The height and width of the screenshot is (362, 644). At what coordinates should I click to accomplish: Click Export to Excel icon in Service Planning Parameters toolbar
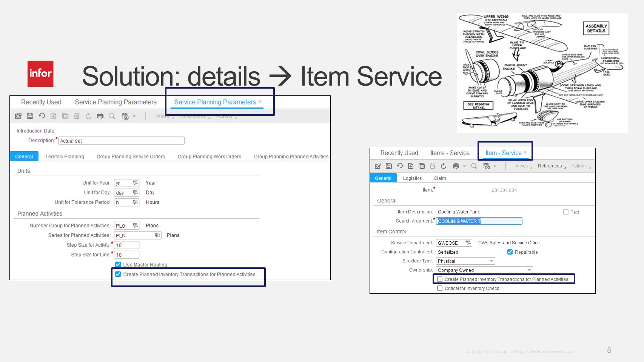tap(125, 116)
